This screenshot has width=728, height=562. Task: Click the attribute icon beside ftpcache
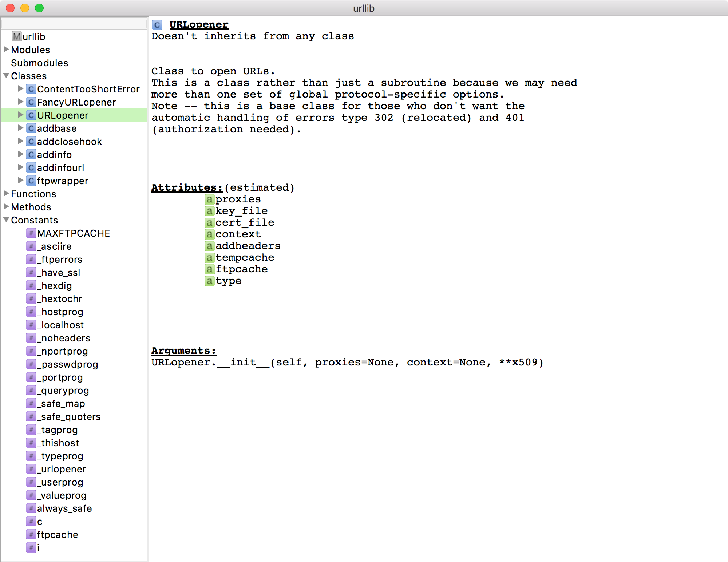click(x=209, y=269)
